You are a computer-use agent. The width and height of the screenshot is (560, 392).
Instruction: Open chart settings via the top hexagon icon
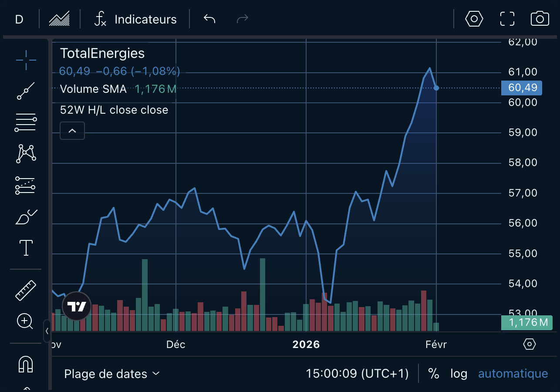pos(474,19)
